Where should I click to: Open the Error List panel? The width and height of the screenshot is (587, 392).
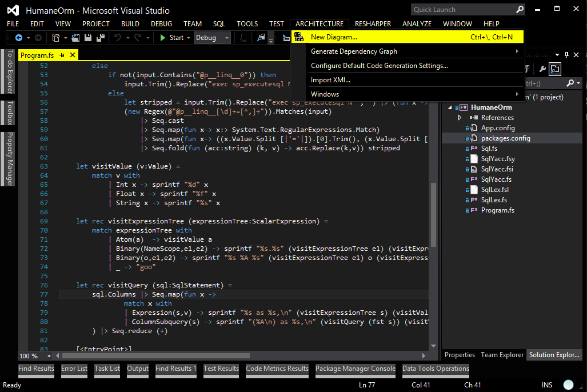click(x=74, y=370)
